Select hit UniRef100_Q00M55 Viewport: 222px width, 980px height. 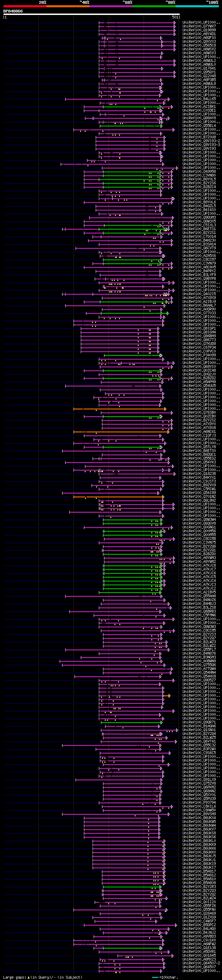coord(199,535)
